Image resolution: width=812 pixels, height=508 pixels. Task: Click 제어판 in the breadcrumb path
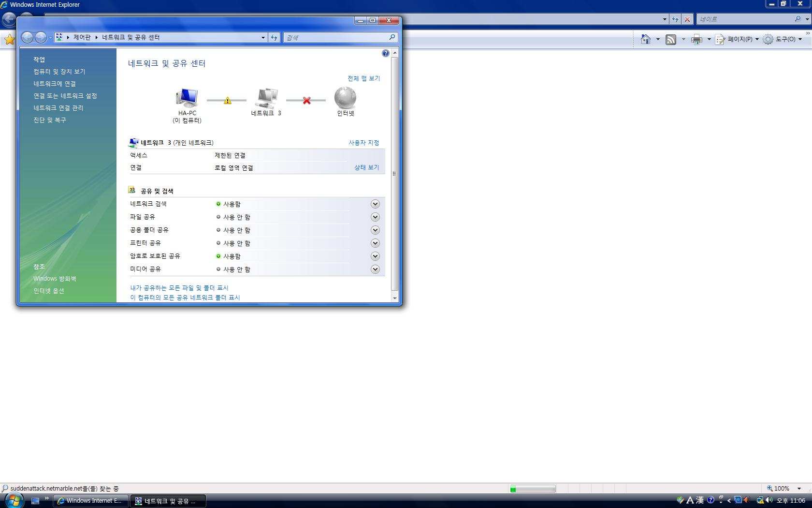point(82,37)
